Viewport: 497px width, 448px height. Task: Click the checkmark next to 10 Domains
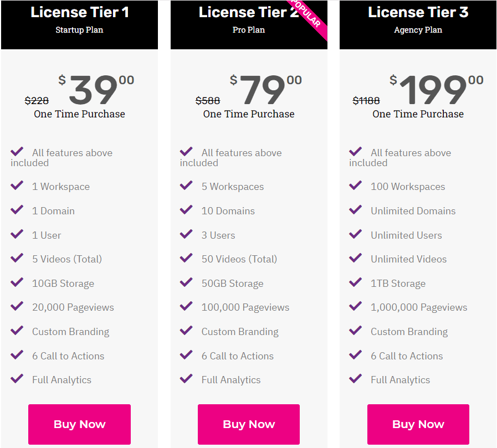[186, 210]
